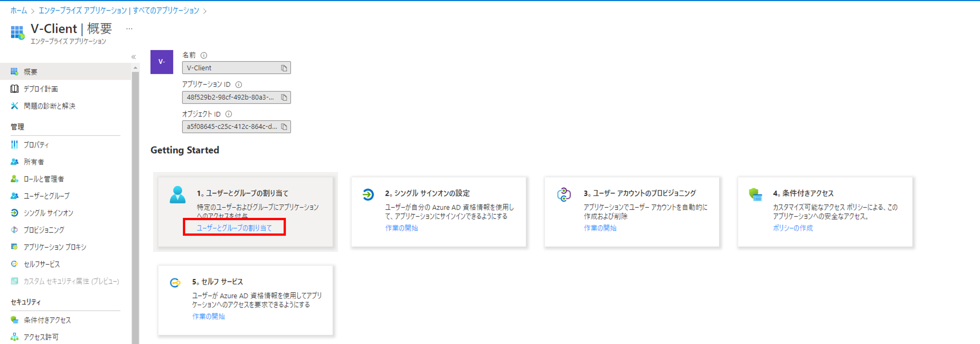
Task: Open 概要 in the sidebar
Action: (65, 72)
